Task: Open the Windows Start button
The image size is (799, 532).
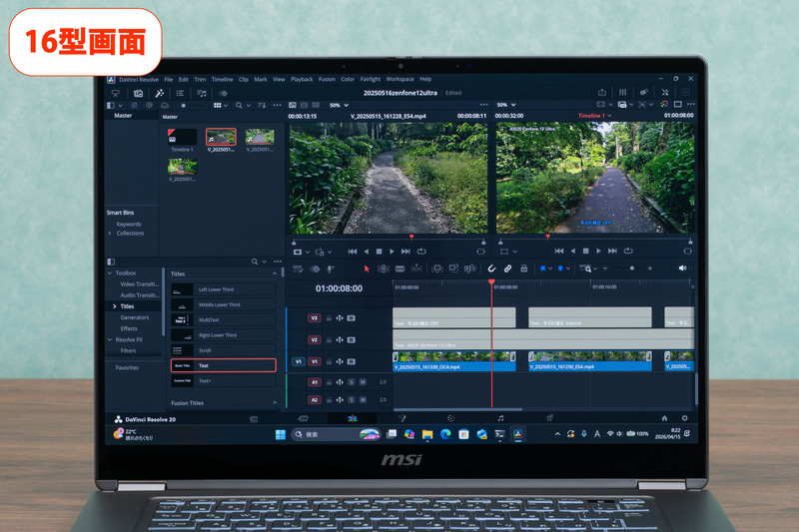Action: coord(281,435)
